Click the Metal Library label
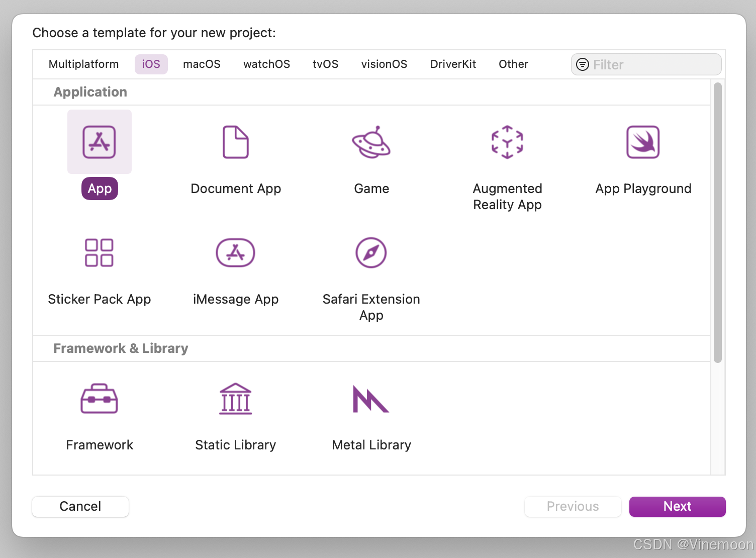Viewport: 756px width, 558px height. [x=371, y=445]
